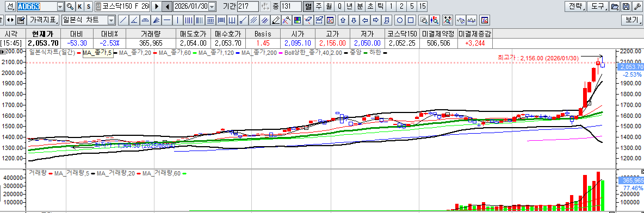
Task: Open the color palette tool
Action: 298,20
